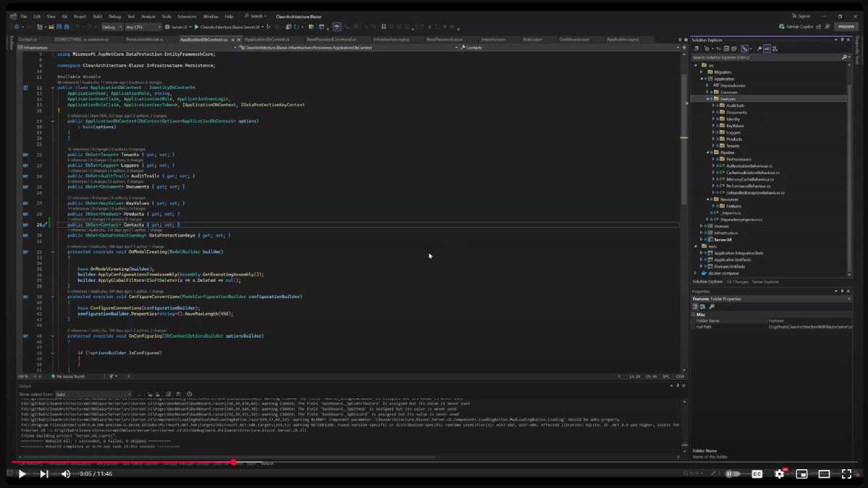Image resolution: width=868 pixels, height=488 pixels.
Task: Open the video player settings gear
Action: pos(779,474)
